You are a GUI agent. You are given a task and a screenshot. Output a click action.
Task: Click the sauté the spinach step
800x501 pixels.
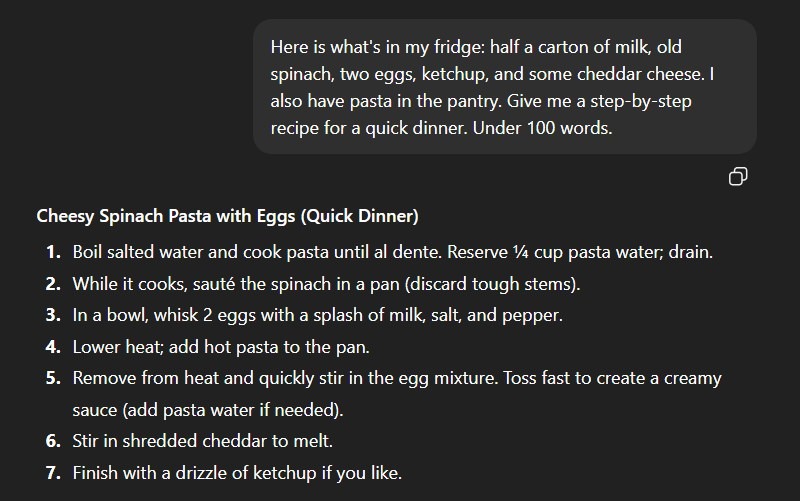326,284
